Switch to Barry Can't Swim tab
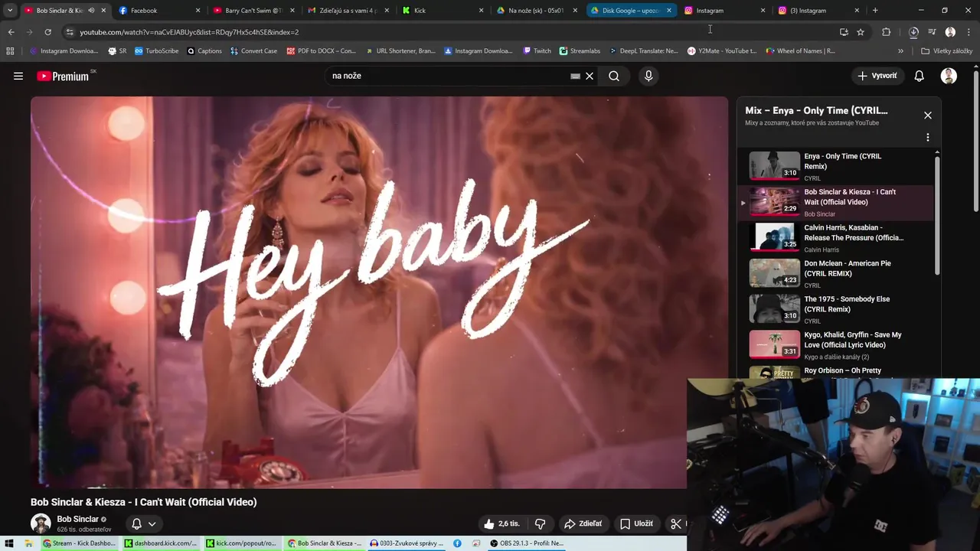Viewport: 980px width, 551px height. [x=253, y=11]
